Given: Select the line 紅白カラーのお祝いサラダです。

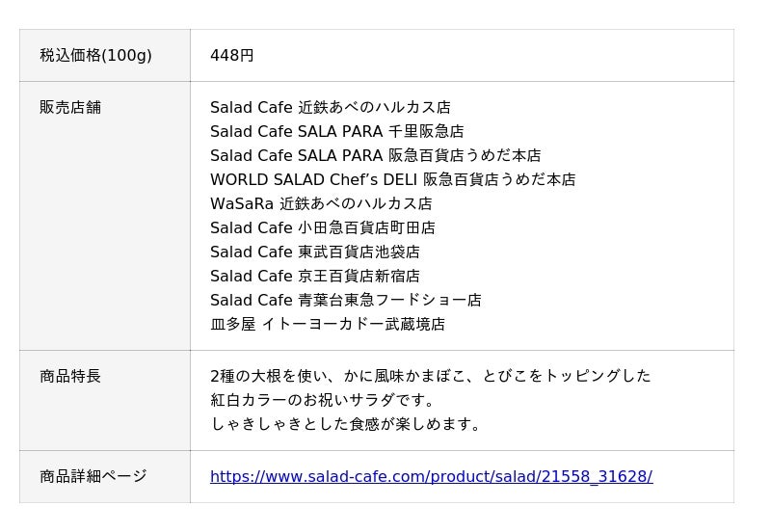Looking at the screenshot, I should (325, 401).
